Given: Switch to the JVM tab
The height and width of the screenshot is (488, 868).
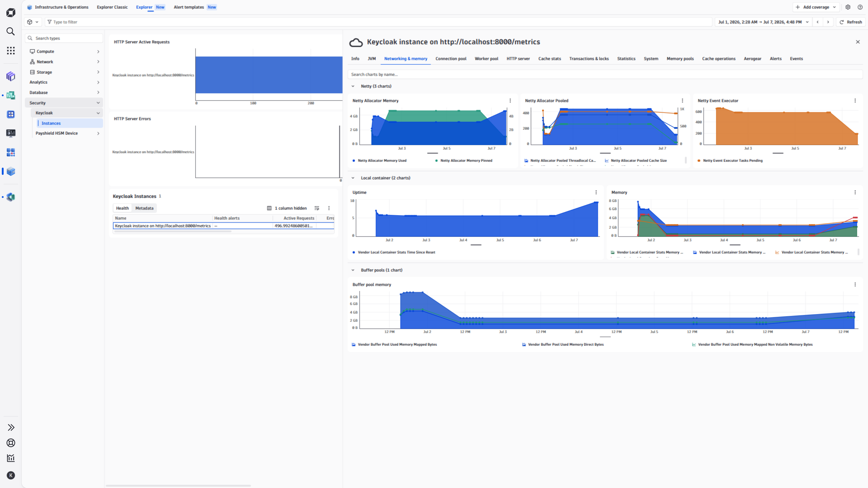Looking at the screenshot, I should point(372,59).
